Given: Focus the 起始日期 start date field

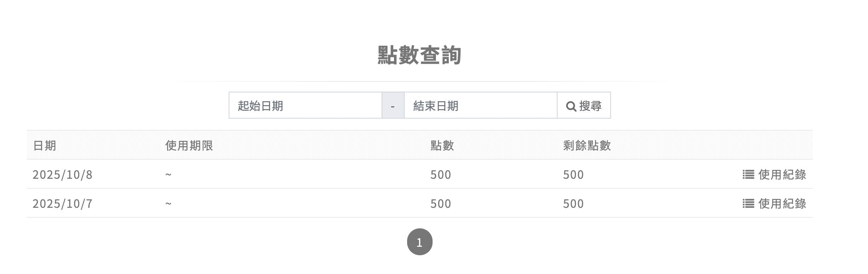Looking at the screenshot, I should pos(305,105).
